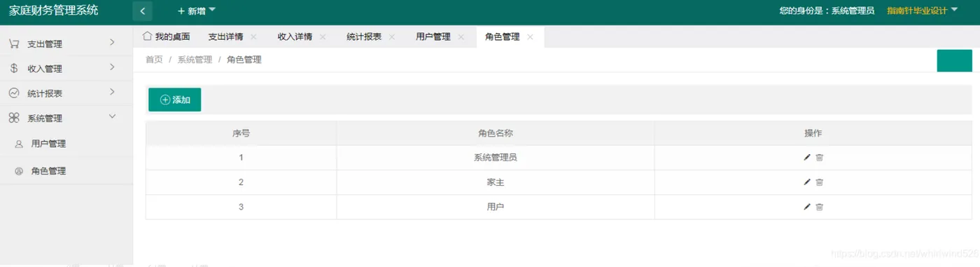Click the 您的身份是：系统管理员 label
This screenshot has width=980, height=267.
(827, 11)
